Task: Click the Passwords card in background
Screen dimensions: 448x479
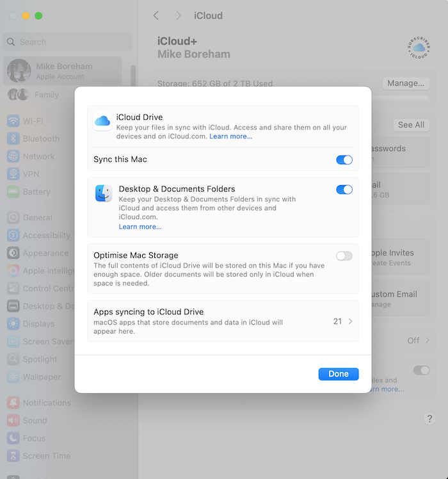Action: (x=401, y=152)
